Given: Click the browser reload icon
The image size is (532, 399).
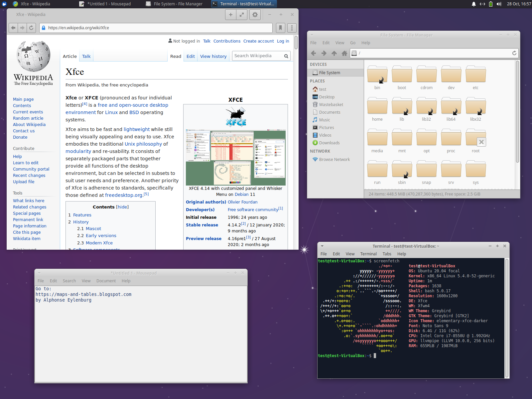Looking at the screenshot, I should pyautogui.click(x=31, y=28).
